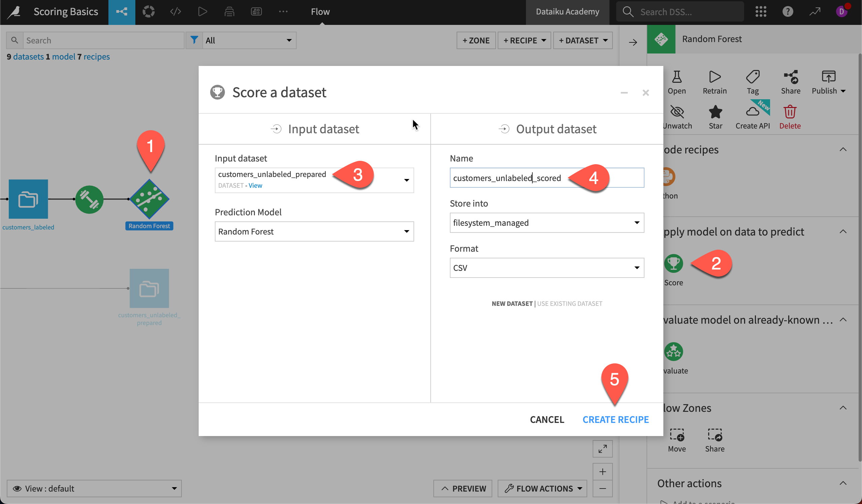Open the FLOW ACTIONS dropdown

coord(542,488)
